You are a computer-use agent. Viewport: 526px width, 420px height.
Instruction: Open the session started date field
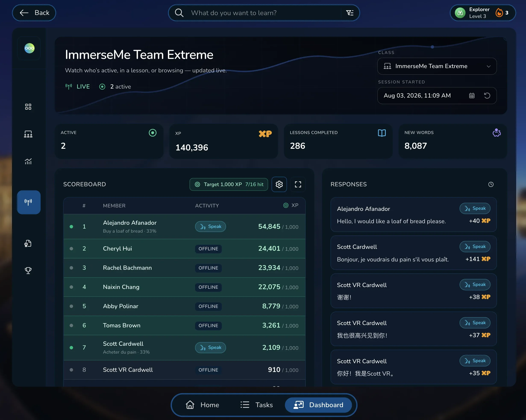point(437,96)
